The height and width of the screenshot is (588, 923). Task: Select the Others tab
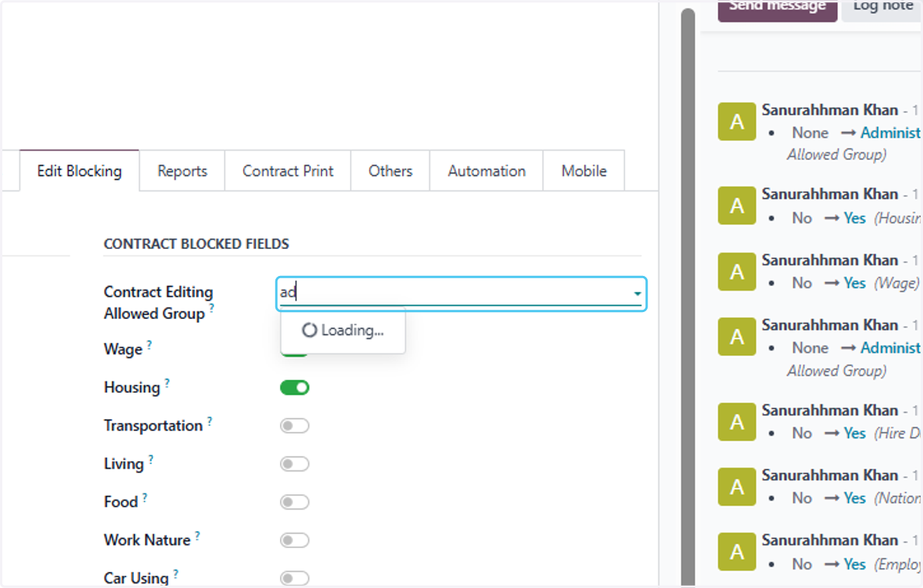(390, 171)
